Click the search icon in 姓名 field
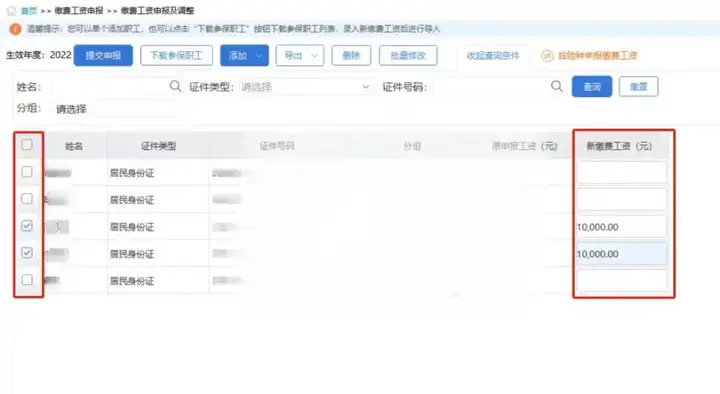 175,86
